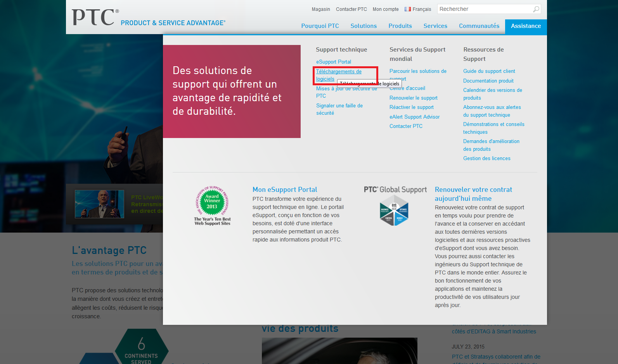Click the JULY 23, 2015 date text
Viewport: 618px width, 364px height.
pos(468,347)
